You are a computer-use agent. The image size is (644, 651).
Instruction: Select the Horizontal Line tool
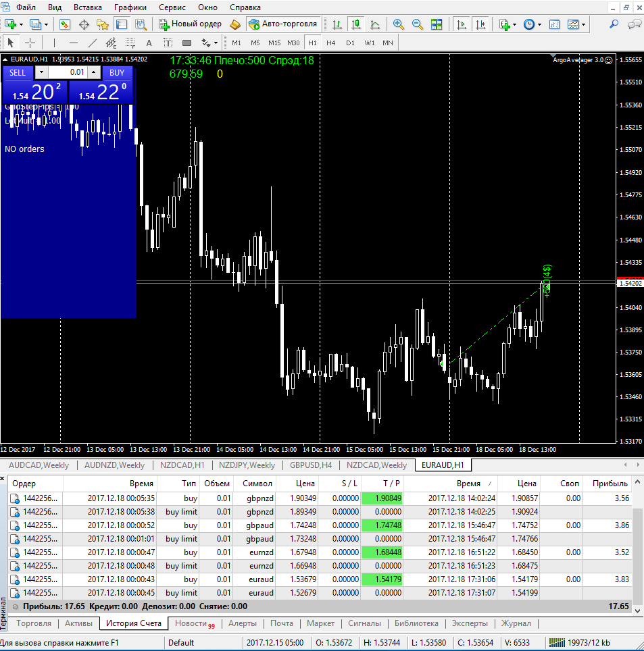point(74,43)
